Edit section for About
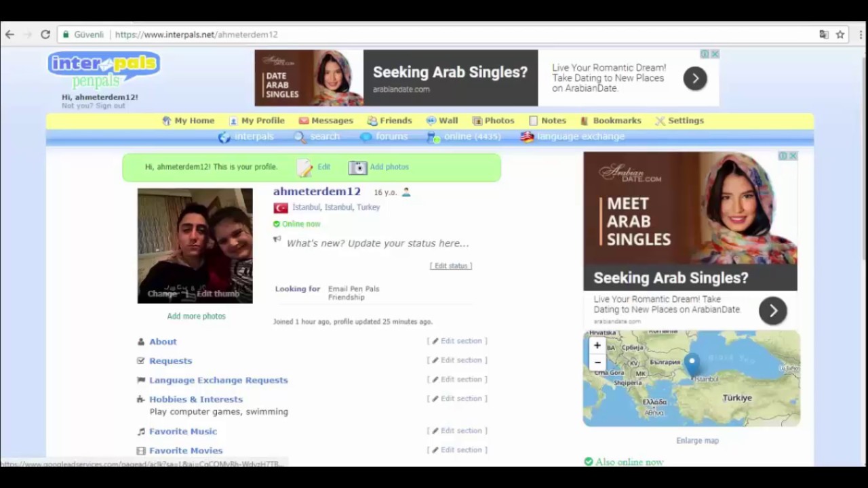This screenshot has width=868, height=488. click(457, 341)
